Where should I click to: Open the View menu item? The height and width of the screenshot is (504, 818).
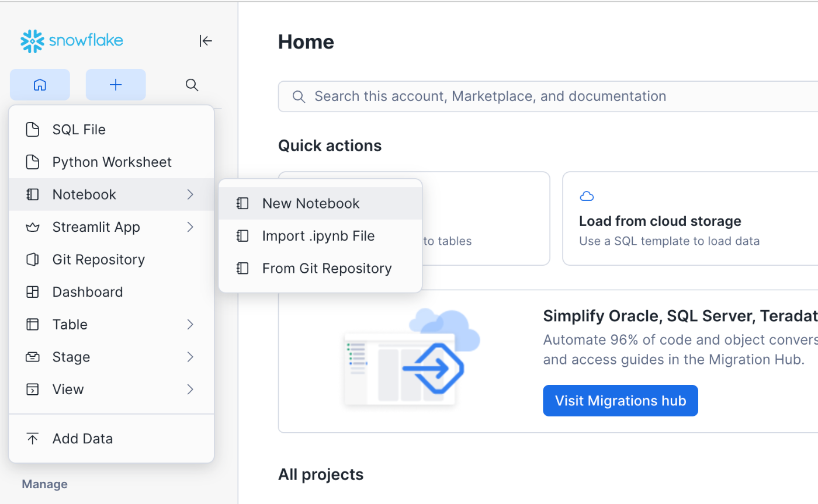coord(111,390)
